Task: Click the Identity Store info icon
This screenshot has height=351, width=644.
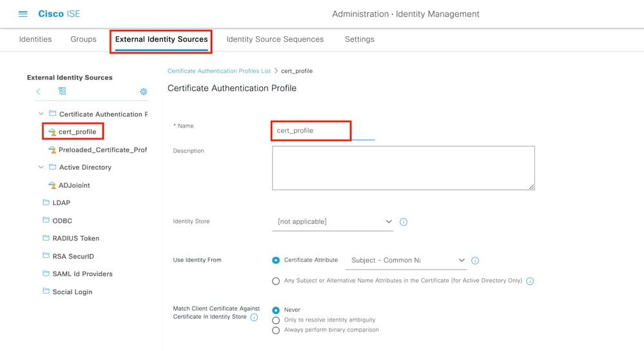Action: click(x=404, y=222)
